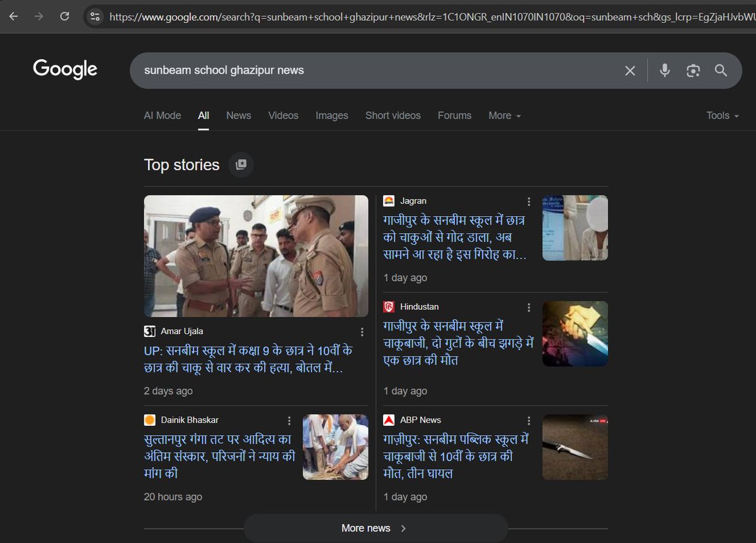Select the All results tab
756x543 pixels.
point(203,115)
